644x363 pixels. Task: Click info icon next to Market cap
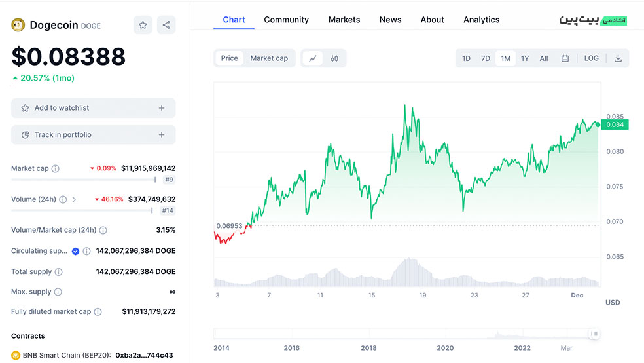point(55,168)
